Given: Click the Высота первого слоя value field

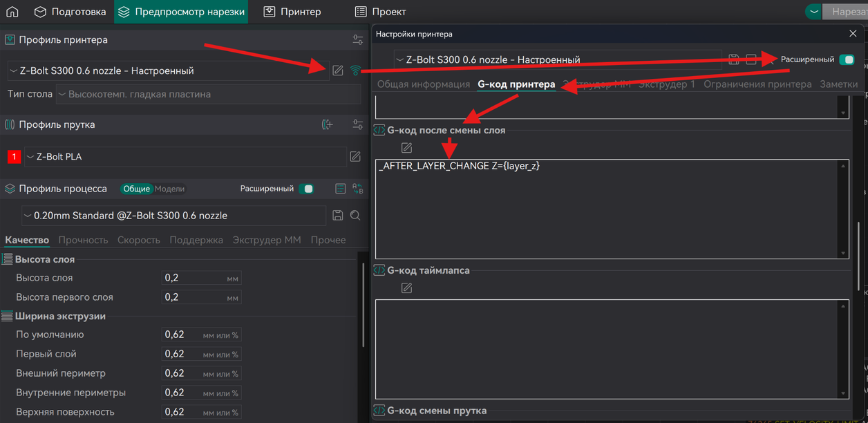Looking at the screenshot, I should click(201, 297).
